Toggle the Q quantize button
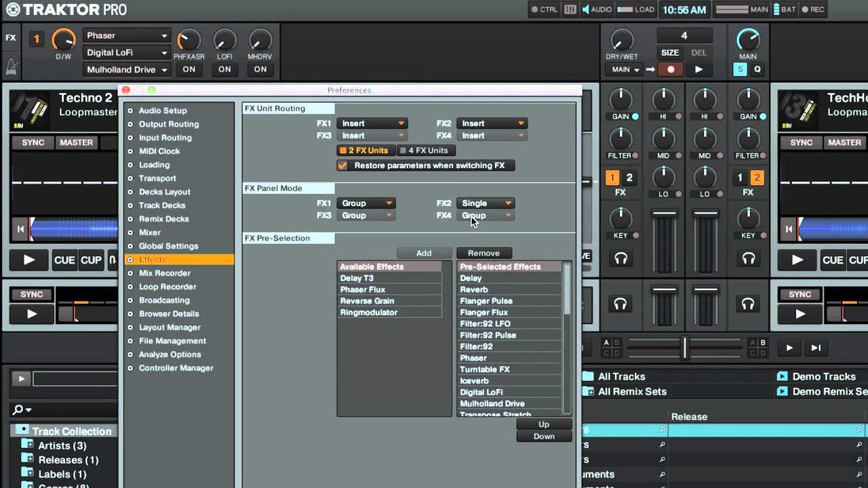868x488 pixels. click(x=757, y=69)
